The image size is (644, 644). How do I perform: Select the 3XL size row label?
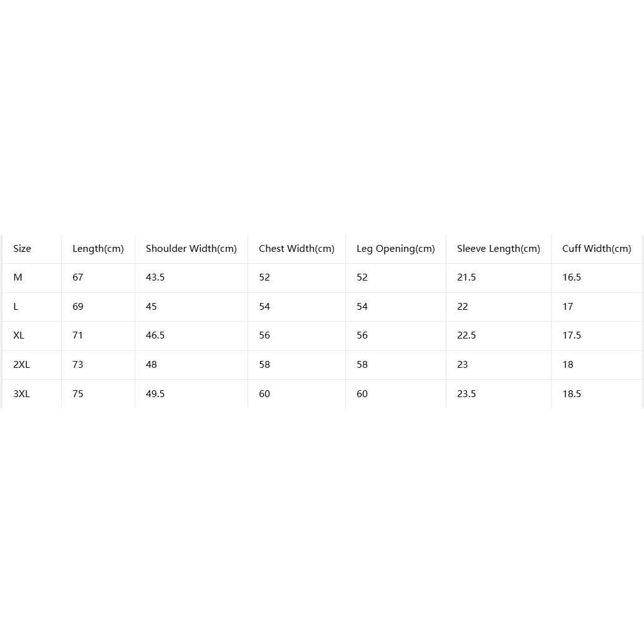coord(21,394)
